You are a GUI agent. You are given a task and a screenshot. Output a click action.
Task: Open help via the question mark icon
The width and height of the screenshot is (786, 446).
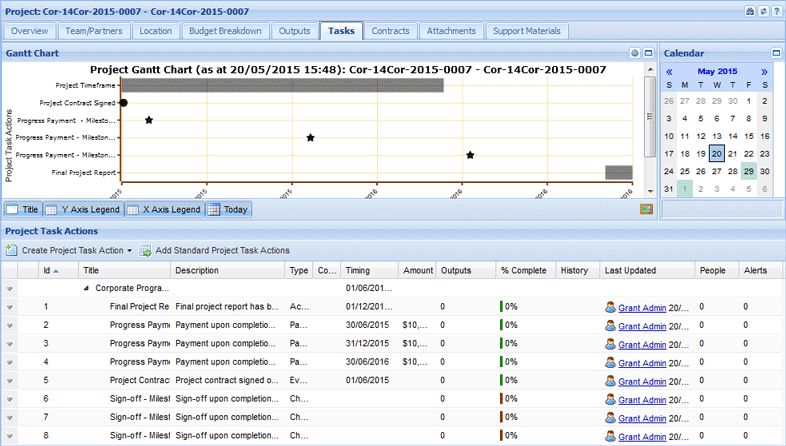coord(776,10)
